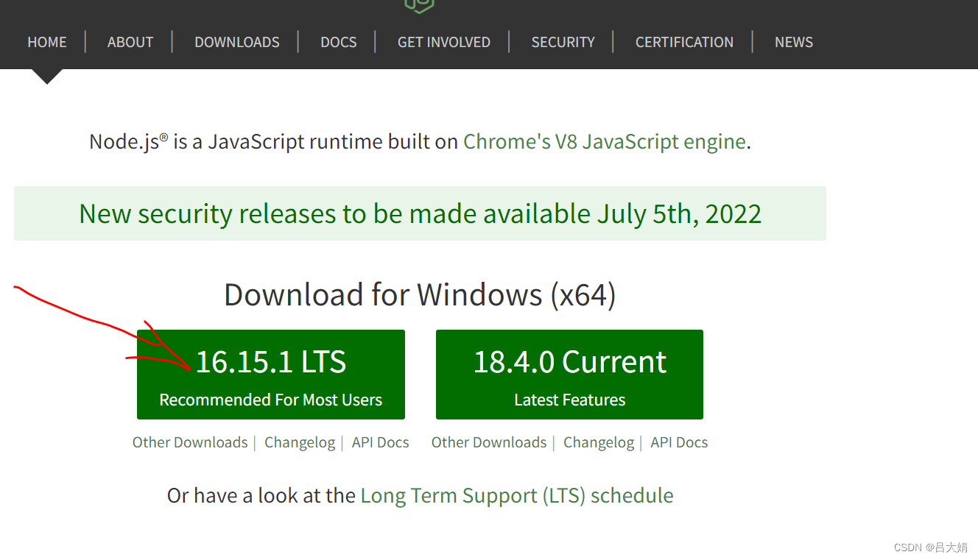The width and height of the screenshot is (978, 560).
Task: Click the 'Download for Windows (x64)' heading
Action: (x=420, y=294)
